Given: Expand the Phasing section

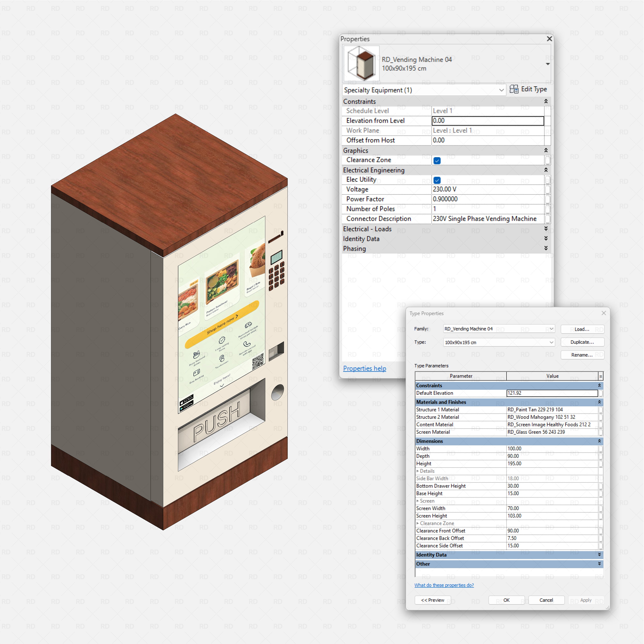Looking at the screenshot, I should pos(546,248).
